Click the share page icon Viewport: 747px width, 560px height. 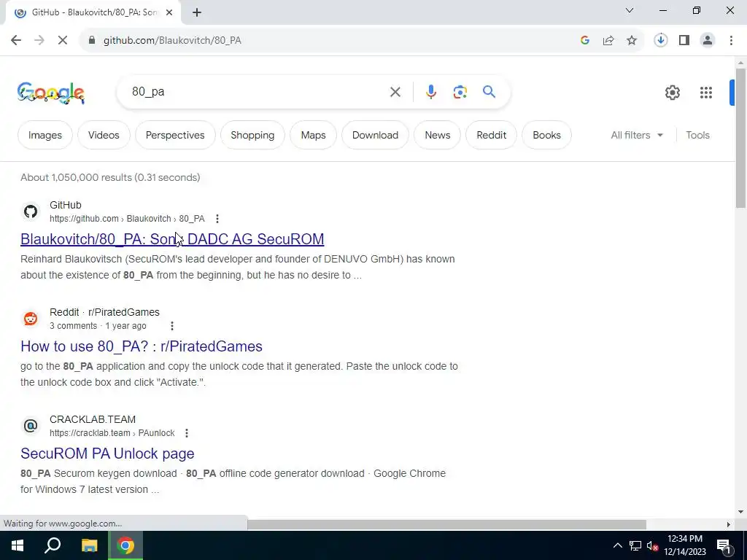tap(608, 41)
